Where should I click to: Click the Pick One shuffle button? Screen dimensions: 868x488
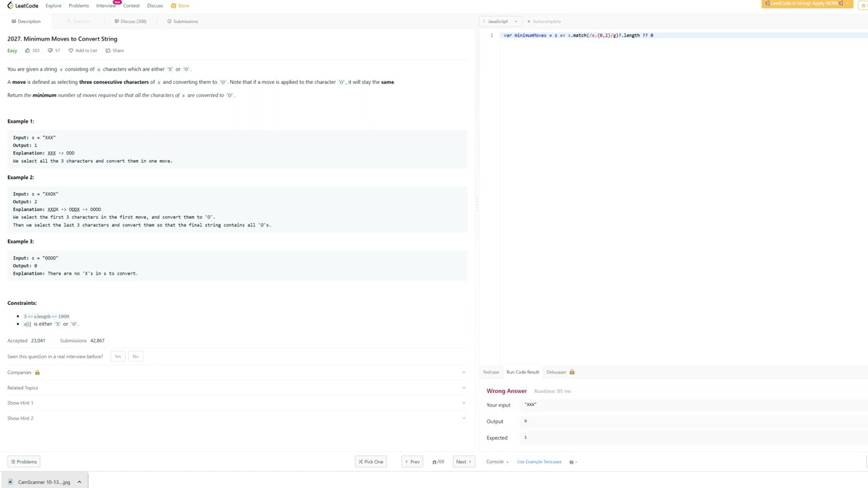[370, 462]
